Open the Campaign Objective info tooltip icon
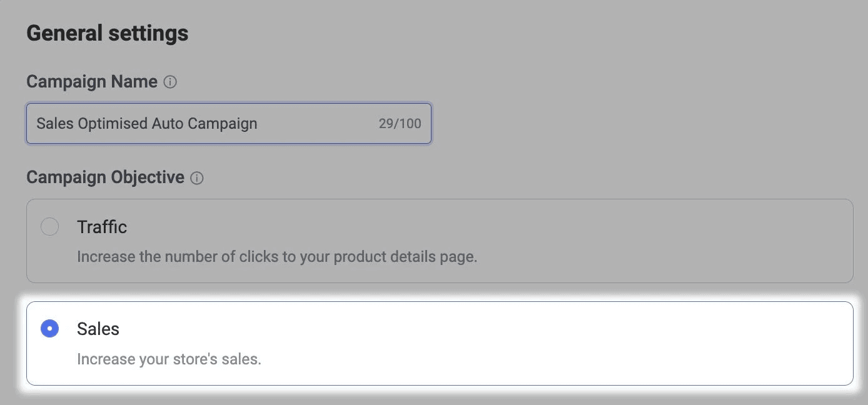Screen dimensions: 868x405 (x=197, y=178)
